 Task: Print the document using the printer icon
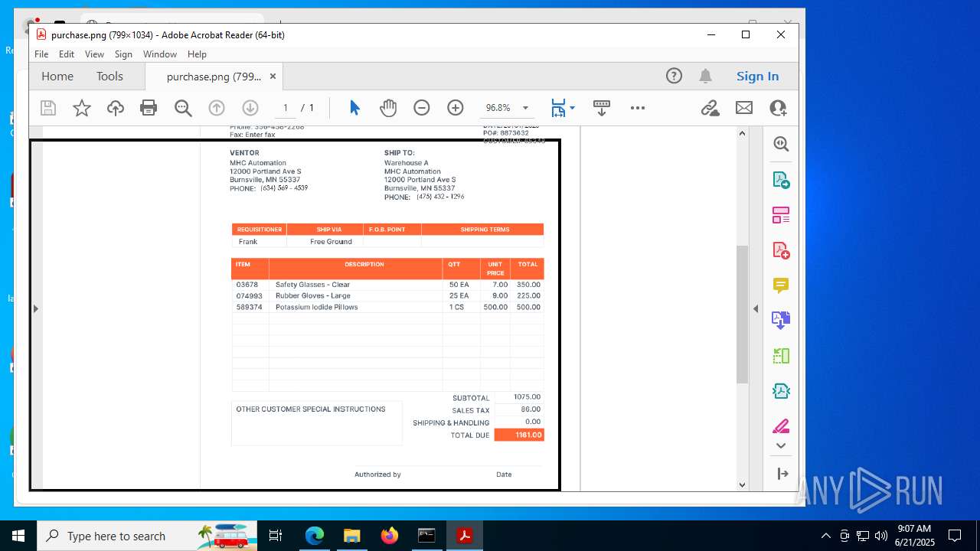pos(149,108)
